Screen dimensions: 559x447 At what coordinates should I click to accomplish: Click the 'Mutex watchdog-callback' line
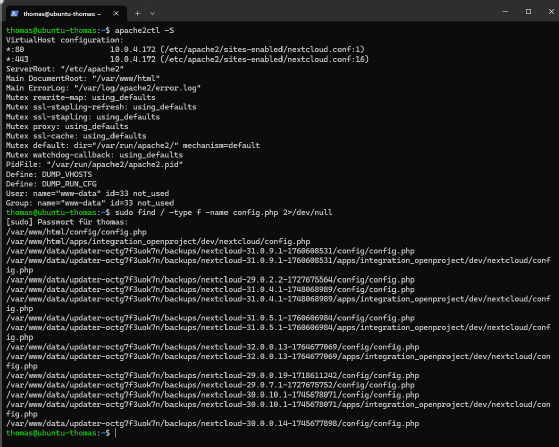coord(94,155)
